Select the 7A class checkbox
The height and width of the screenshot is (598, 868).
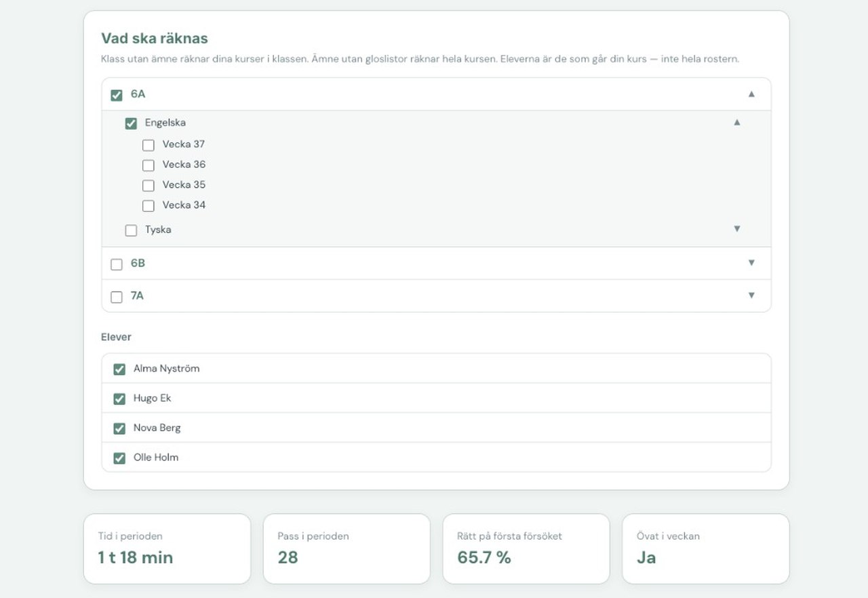tap(117, 297)
